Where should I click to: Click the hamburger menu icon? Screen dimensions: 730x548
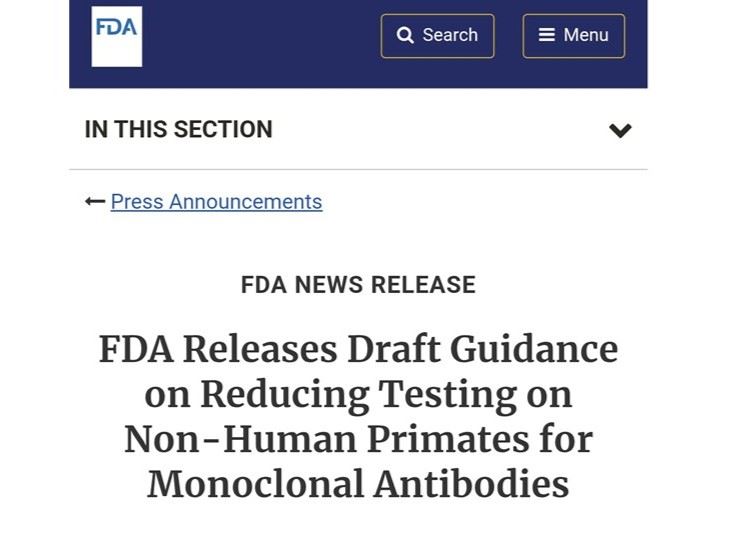click(547, 36)
